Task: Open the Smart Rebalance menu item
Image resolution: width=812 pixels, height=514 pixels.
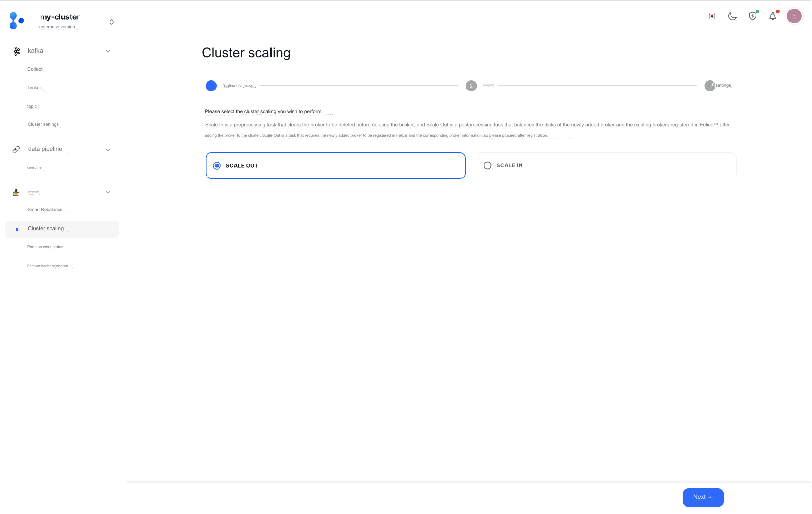Action: (45, 209)
